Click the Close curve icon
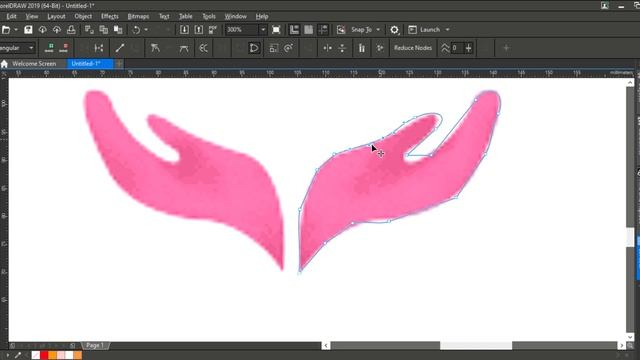The width and height of the screenshot is (640, 360). point(254,48)
